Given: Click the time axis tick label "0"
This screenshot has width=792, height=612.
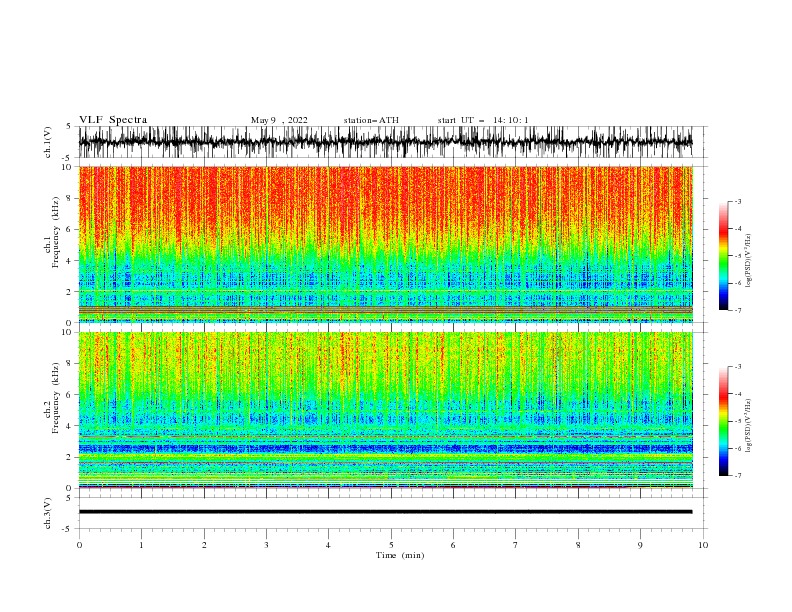Looking at the screenshot, I should pos(79,545).
